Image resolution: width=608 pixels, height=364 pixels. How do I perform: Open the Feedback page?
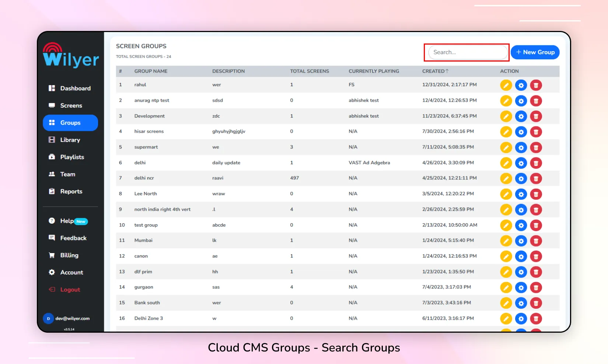click(x=70, y=238)
